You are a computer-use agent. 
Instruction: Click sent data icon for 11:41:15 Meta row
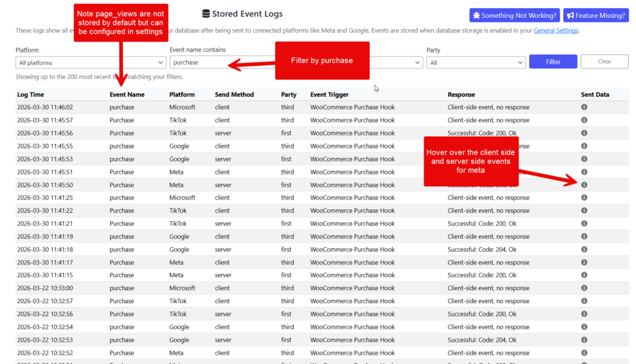(584, 275)
